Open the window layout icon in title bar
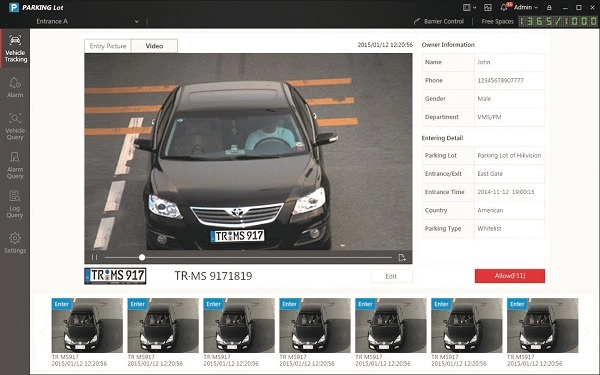This screenshot has width=600, height=375. coord(466,7)
